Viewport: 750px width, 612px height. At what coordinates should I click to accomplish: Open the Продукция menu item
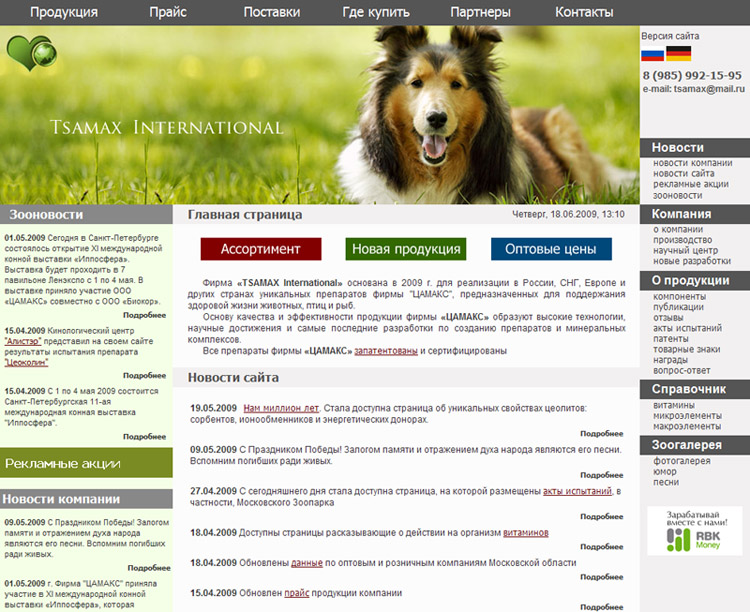pos(64,12)
